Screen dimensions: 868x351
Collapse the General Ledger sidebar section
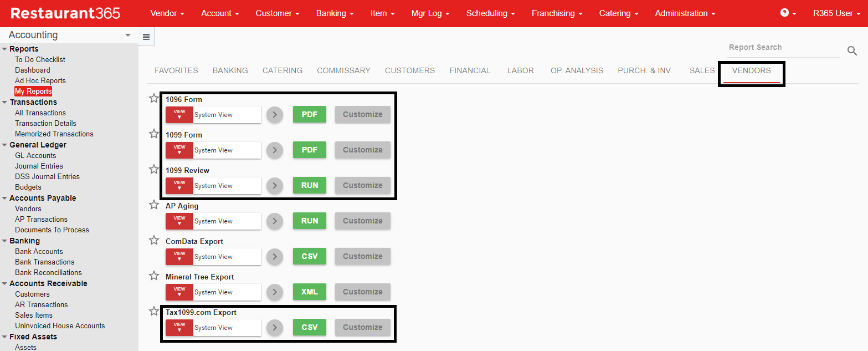4,145
